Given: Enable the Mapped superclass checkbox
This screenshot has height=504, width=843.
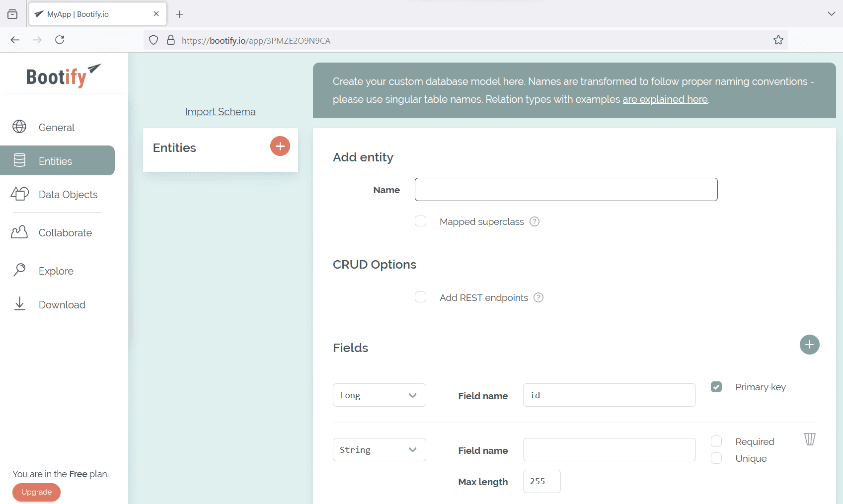Looking at the screenshot, I should tap(421, 221).
